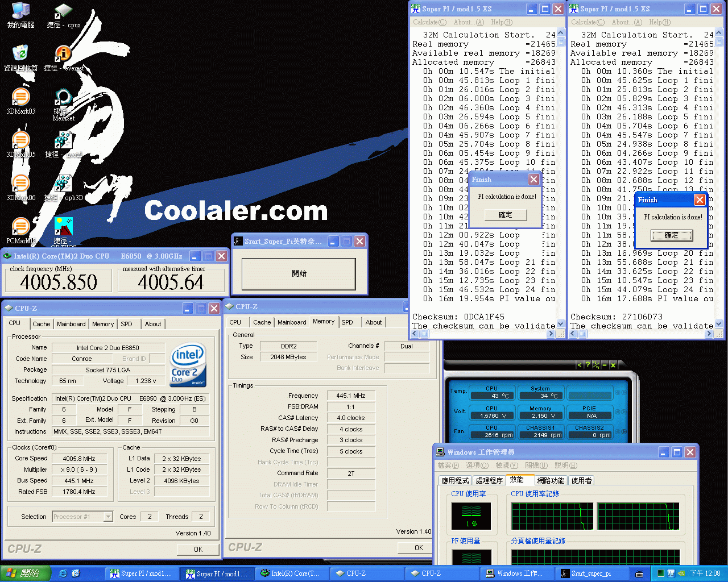Click the 1.5760 V CPU voltage reading
Screen dimensions: 728x582
click(493, 415)
